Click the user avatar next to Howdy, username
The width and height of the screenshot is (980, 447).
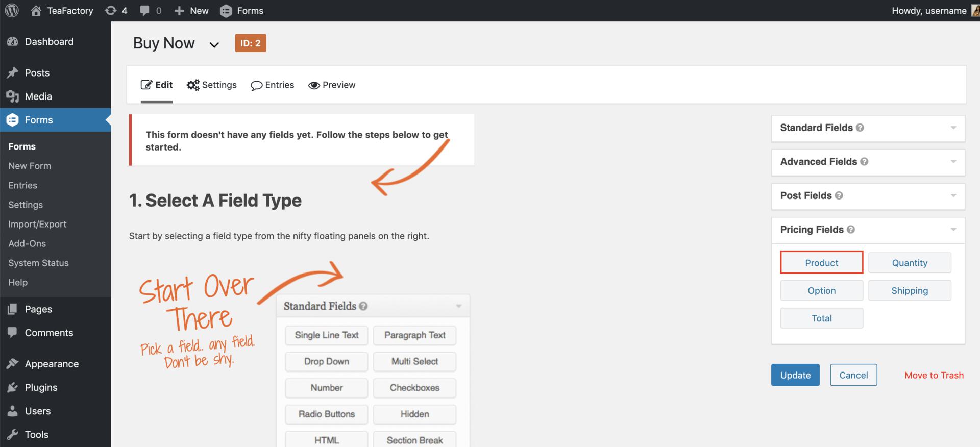[x=975, y=11]
